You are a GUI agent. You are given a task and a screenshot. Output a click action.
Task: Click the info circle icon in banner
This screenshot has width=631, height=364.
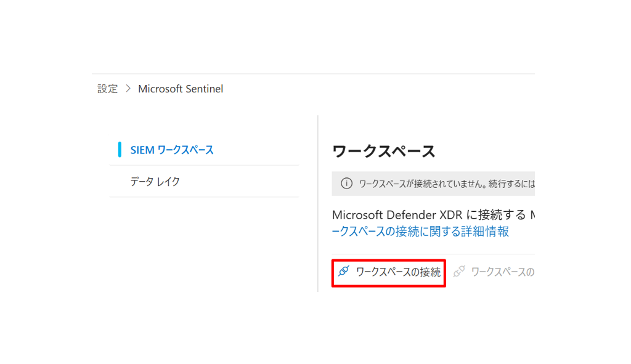click(x=346, y=184)
